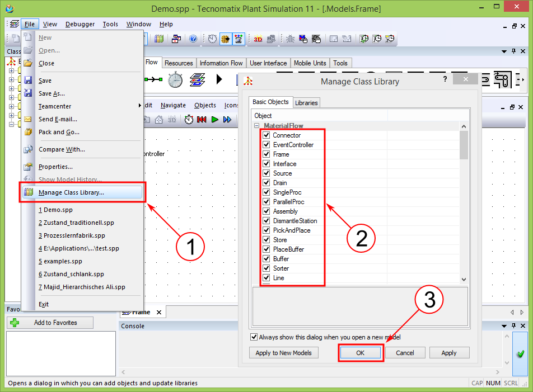Toggle the Interface checkbox in Basic Objects list
The image size is (533, 392).
[x=266, y=164]
